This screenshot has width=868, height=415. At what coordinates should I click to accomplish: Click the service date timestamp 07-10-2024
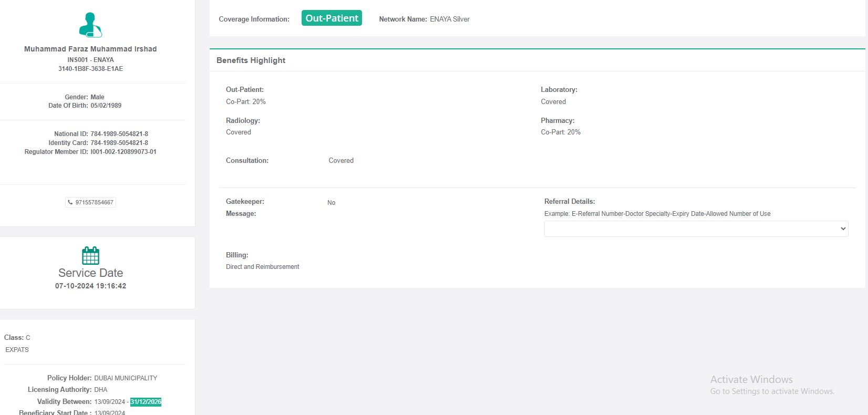tap(90, 286)
